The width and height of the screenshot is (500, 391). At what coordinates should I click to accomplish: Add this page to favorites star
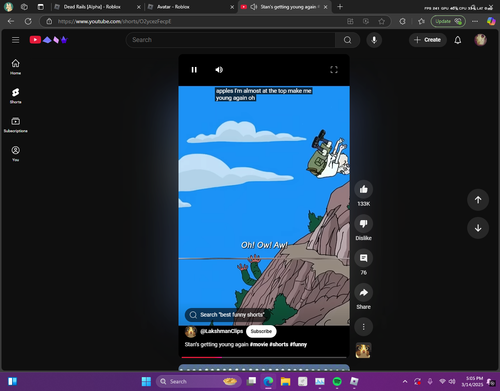pos(382,21)
